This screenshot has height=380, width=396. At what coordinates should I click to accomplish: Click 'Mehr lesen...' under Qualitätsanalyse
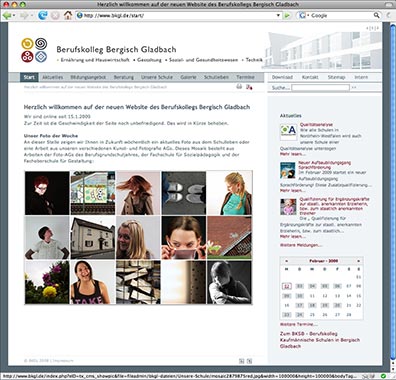[293, 154]
